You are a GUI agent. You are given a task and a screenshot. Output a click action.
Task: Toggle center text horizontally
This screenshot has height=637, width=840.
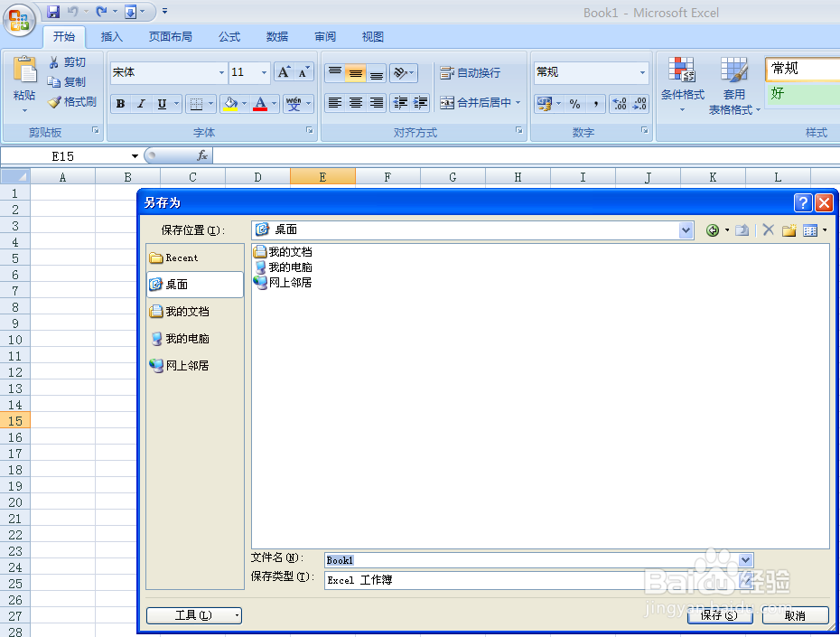[x=356, y=102]
